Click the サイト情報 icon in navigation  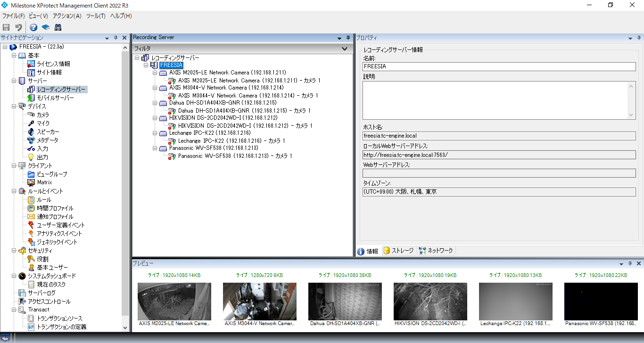pyautogui.click(x=31, y=73)
